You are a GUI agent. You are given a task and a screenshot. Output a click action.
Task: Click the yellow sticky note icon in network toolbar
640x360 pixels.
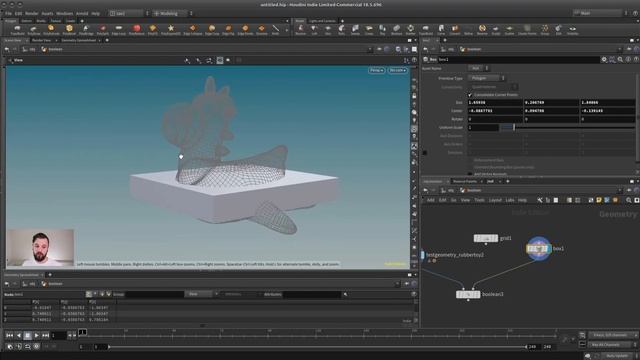599,200
